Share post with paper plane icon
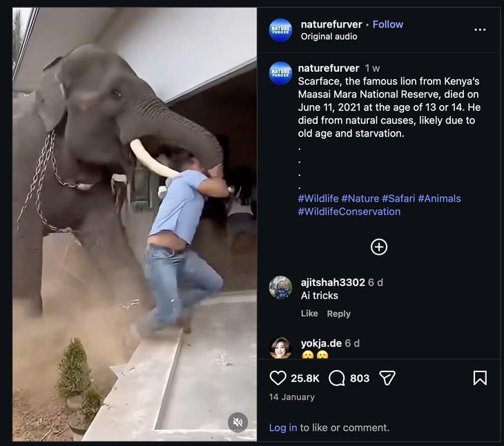Screen dimensions: 504x446 (387, 378)
